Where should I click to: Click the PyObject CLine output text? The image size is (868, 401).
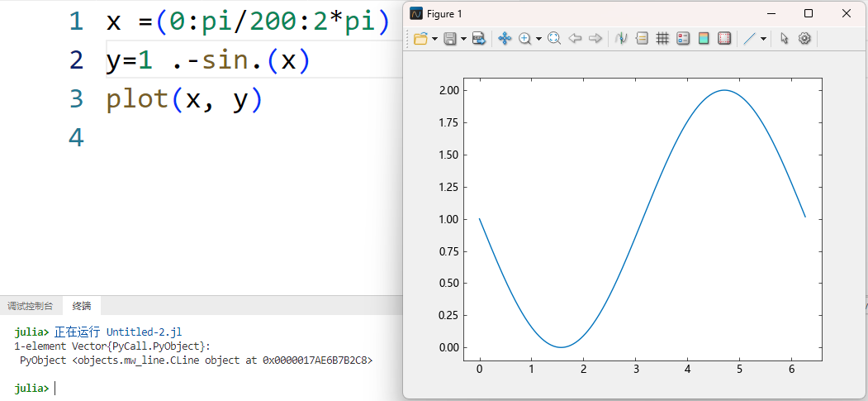pyautogui.click(x=197, y=360)
